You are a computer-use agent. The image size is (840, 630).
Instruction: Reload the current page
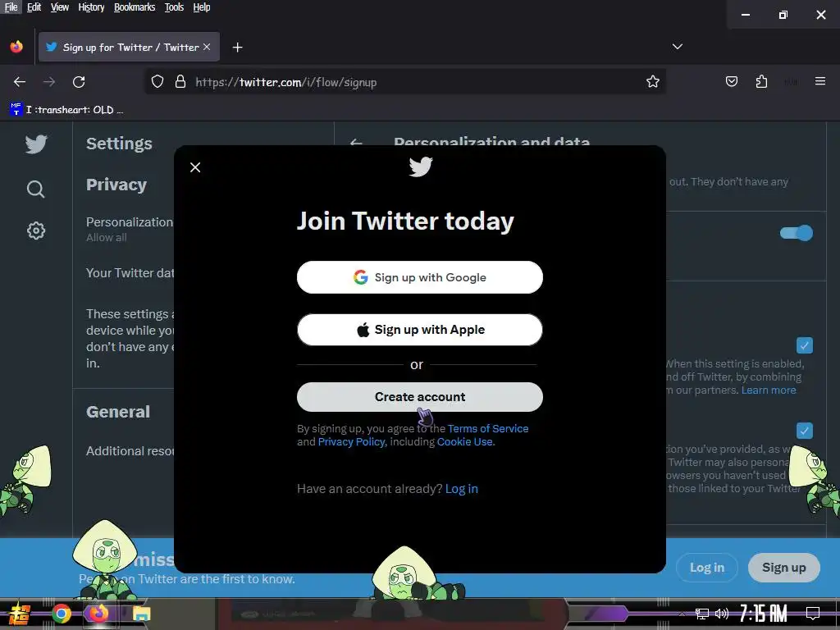point(79,81)
